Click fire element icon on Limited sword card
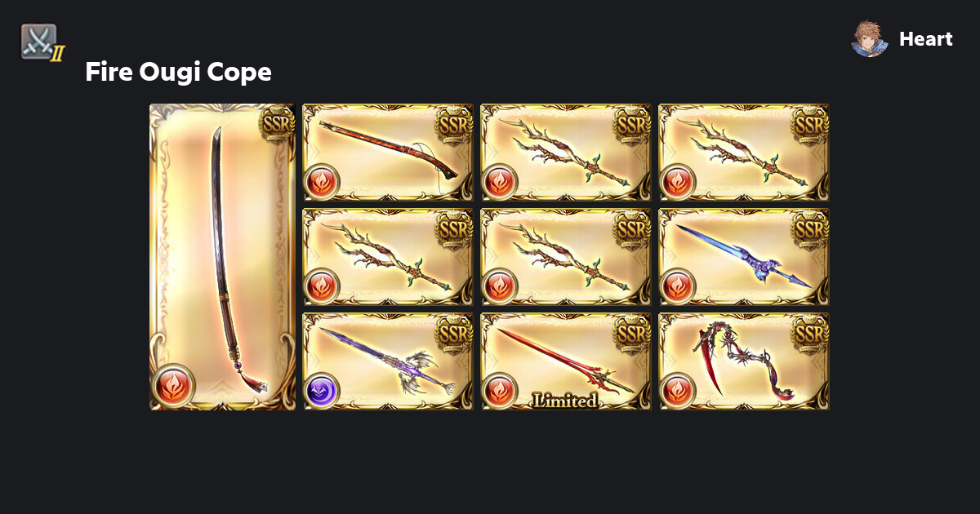980x514 pixels. pos(499,391)
